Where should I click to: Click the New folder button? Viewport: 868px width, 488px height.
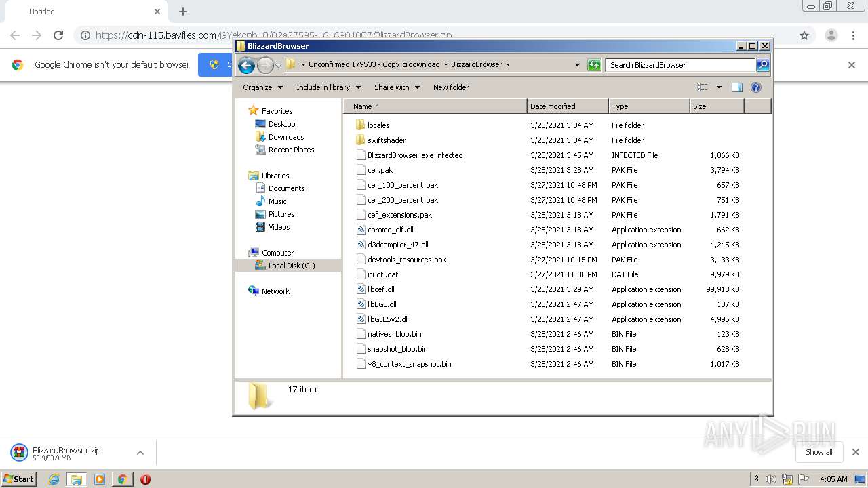[451, 87]
